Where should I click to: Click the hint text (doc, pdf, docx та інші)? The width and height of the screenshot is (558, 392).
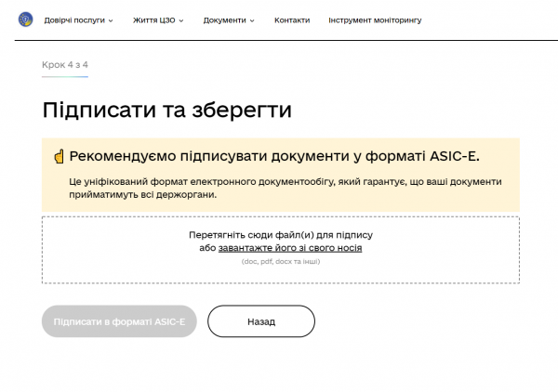tap(281, 262)
